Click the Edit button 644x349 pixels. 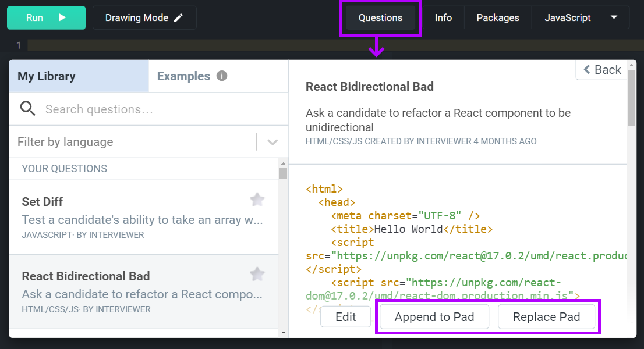coord(345,316)
